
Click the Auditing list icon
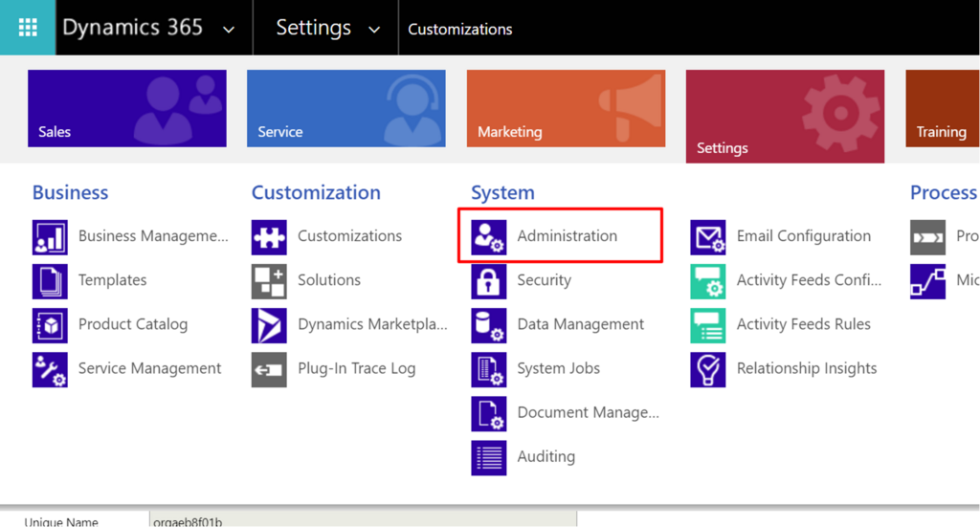point(489,458)
